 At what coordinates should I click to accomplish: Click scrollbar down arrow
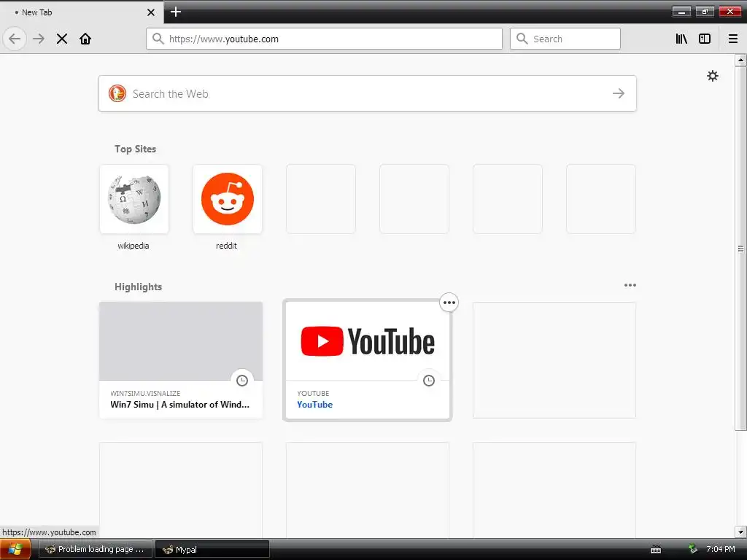[x=740, y=532]
